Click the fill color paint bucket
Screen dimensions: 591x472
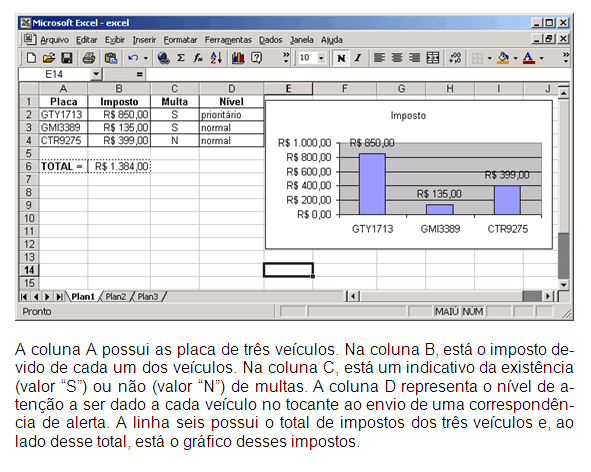tap(503, 58)
